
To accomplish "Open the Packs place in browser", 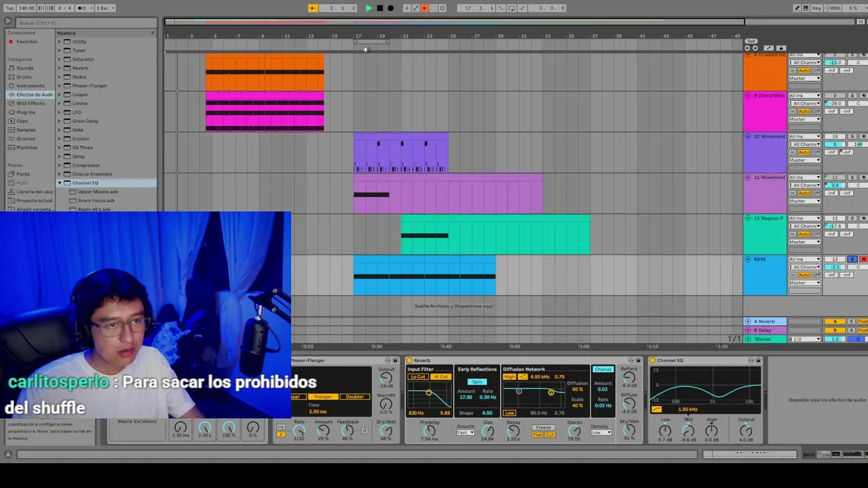I will point(23,174).
